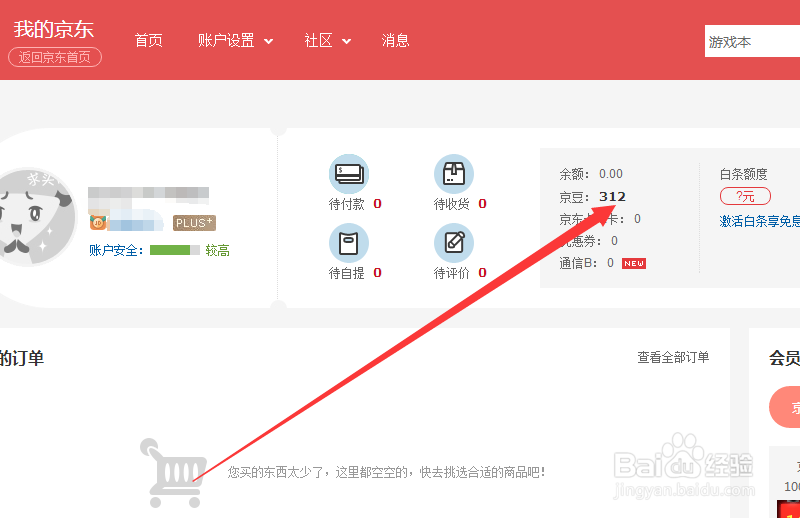Click the 待自提 pickup icon

click(x=348, y=243)
